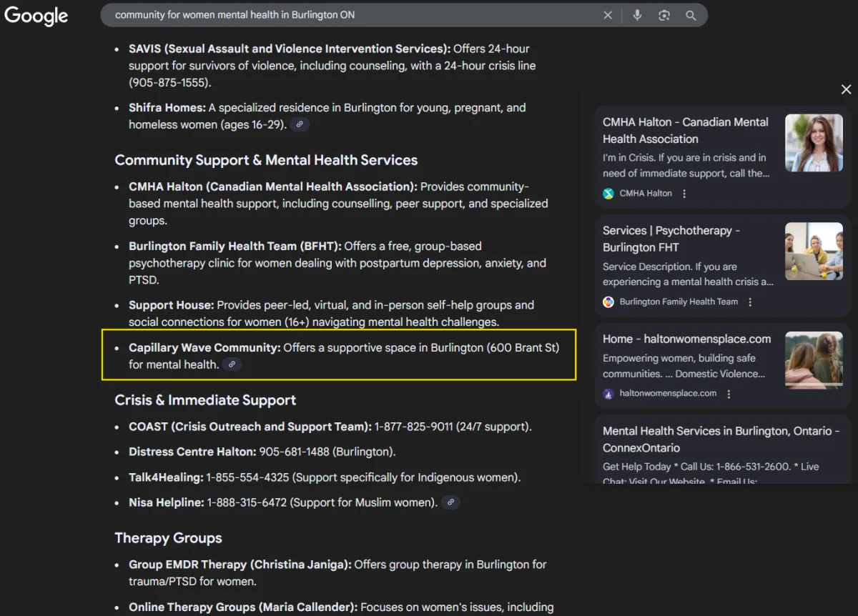The width and height of the screenshot is (858, 616).
Task: Click the haltonwomensplace.com favicon
Action: point(608,394)
